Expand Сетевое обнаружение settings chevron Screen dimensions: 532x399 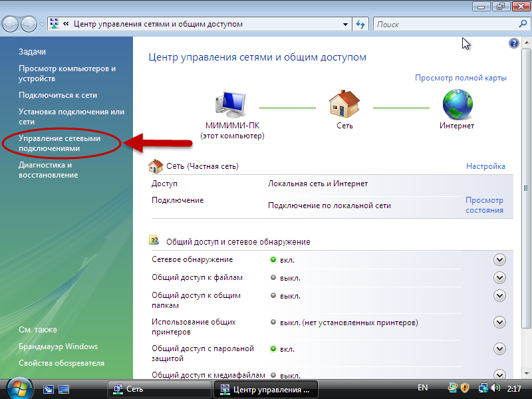click(x=499, y=260)
